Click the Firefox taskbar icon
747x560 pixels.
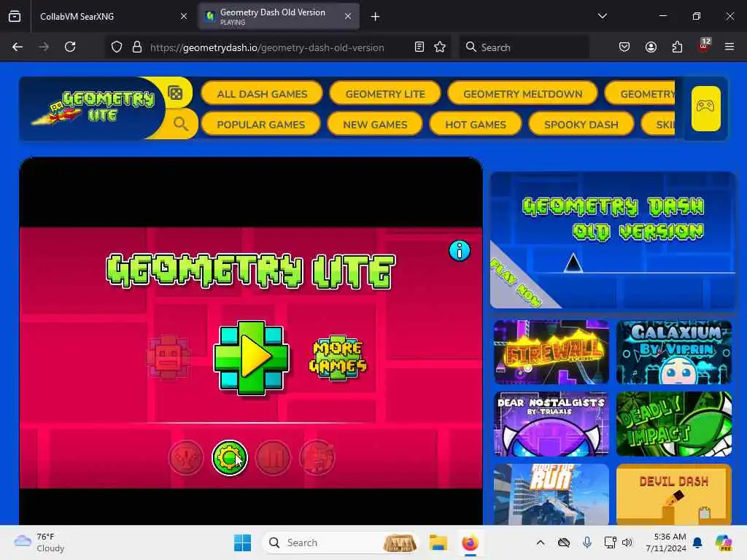point(470,542)
